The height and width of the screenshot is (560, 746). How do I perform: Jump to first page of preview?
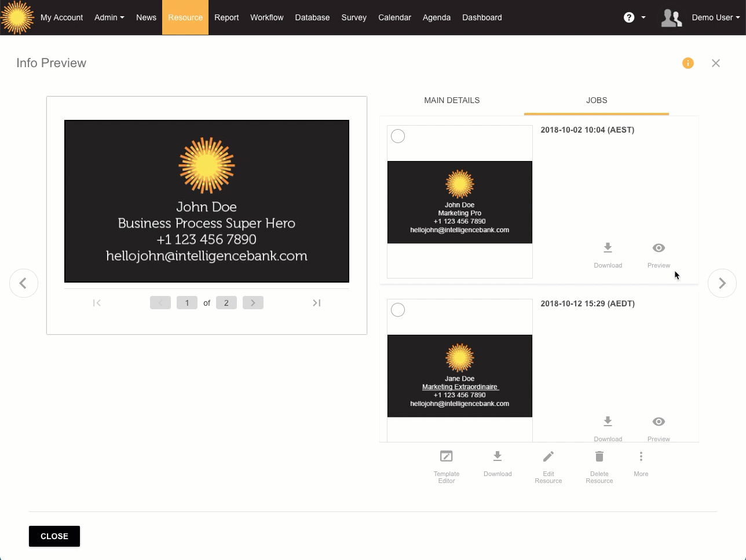coord(97,303)
